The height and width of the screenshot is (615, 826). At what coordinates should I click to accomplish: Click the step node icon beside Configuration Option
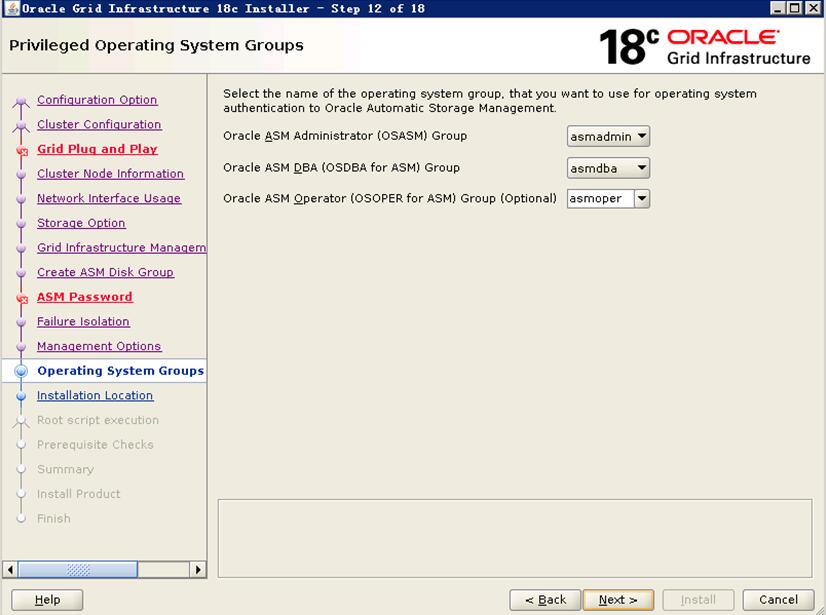(21, 101)
